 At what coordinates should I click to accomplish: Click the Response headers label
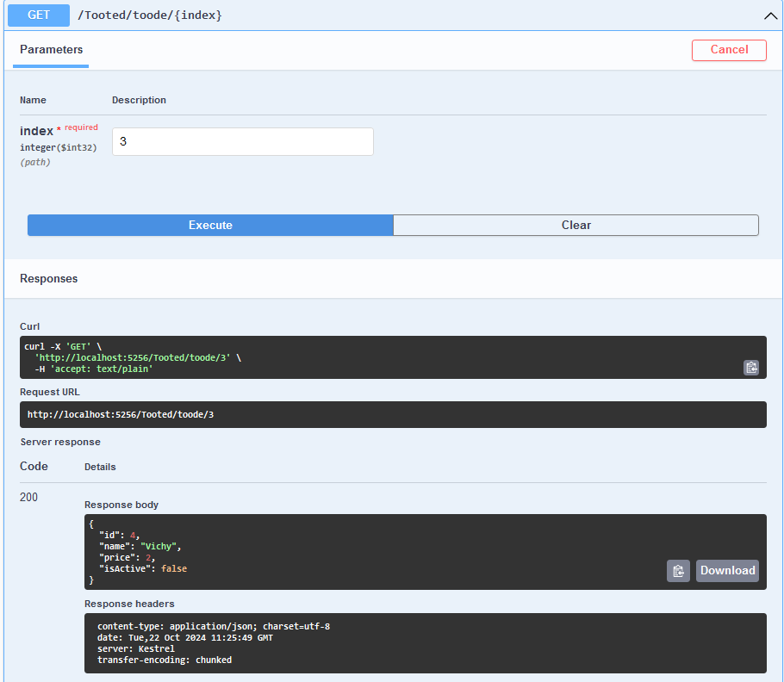(129, 604)
